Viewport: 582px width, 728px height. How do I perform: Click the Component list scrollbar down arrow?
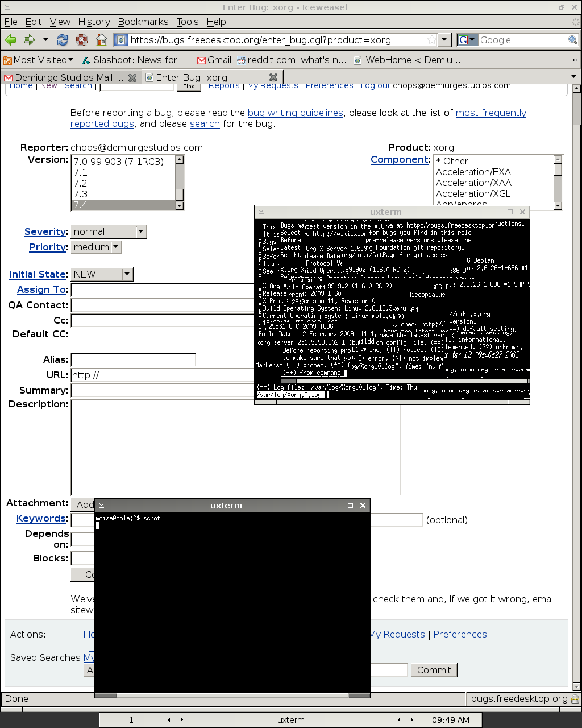[x=558, y=206]
